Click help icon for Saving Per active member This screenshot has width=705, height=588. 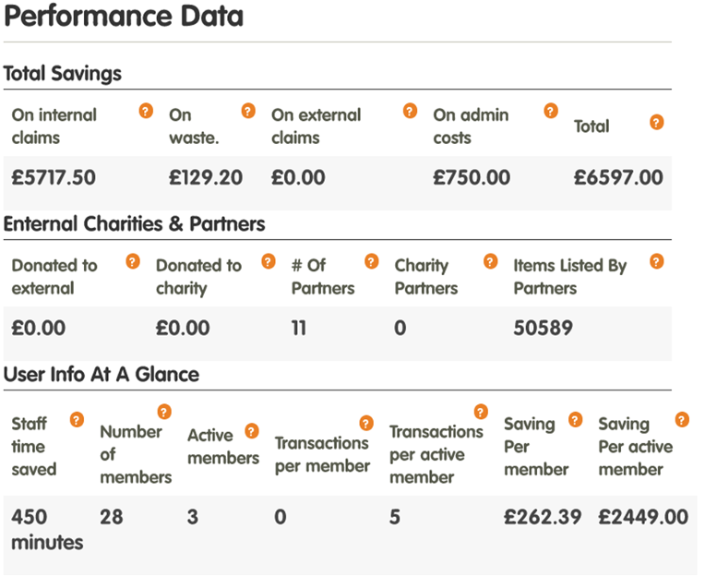(682, 420)
